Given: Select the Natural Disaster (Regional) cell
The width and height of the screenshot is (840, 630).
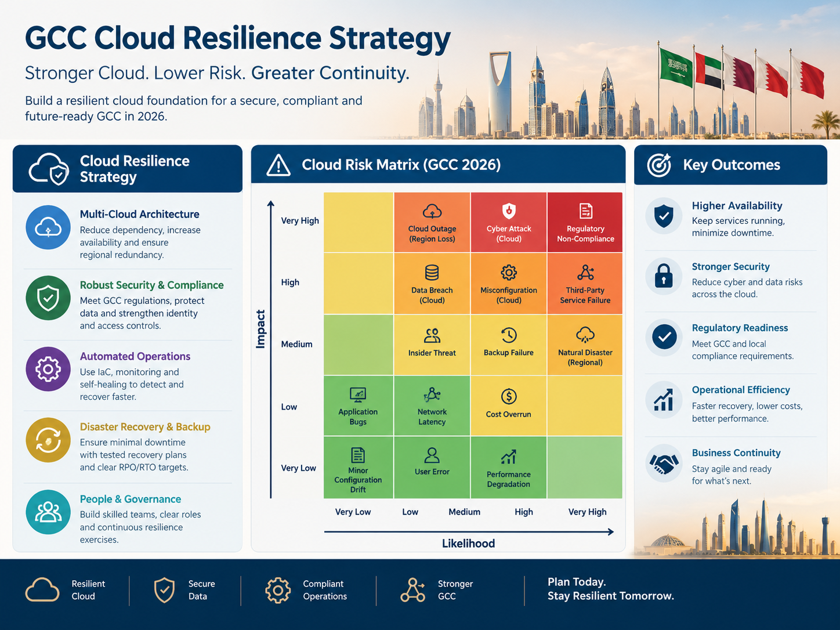Looking at the screenshot, I should [585, 345].
